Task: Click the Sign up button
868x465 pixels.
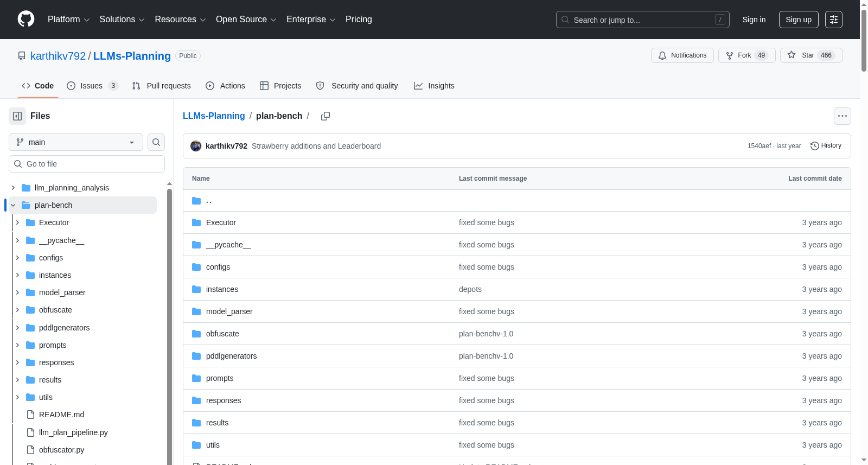Action: (799, 20)
